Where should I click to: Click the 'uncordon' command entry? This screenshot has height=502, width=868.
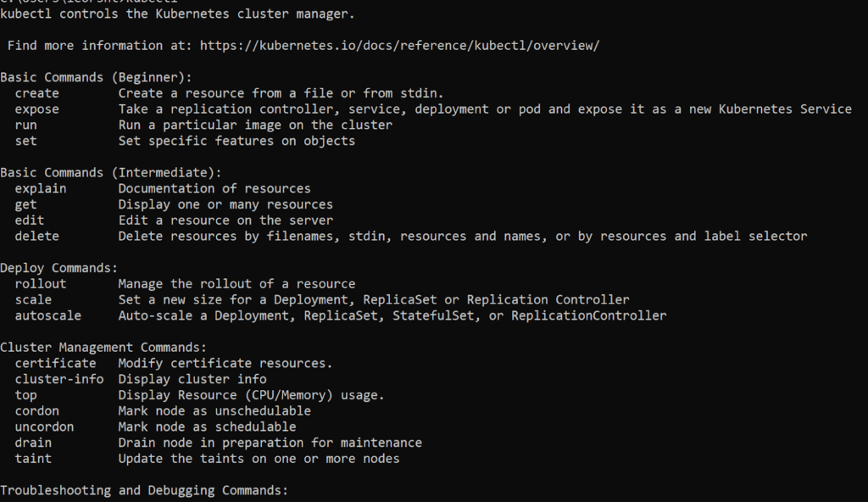pyautogui.click(x=44, y=427)
